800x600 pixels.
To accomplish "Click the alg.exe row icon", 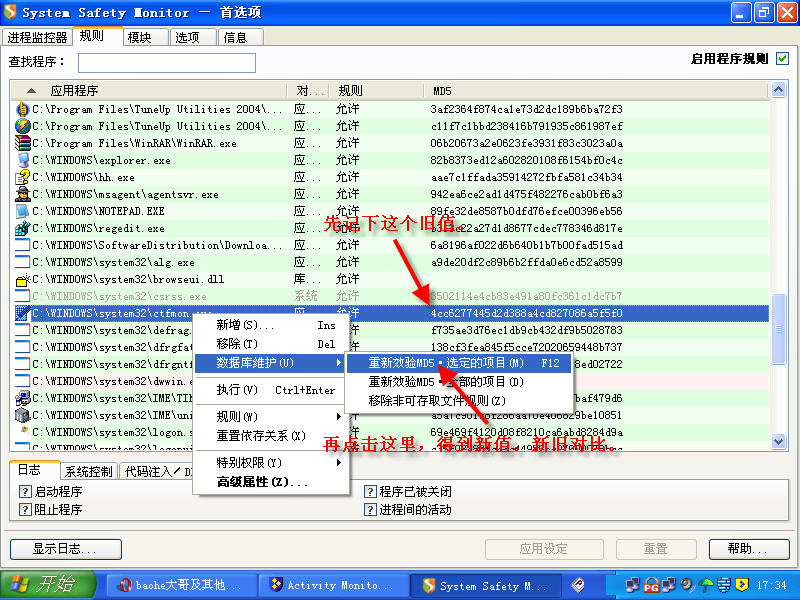I will tap(22, 262).
